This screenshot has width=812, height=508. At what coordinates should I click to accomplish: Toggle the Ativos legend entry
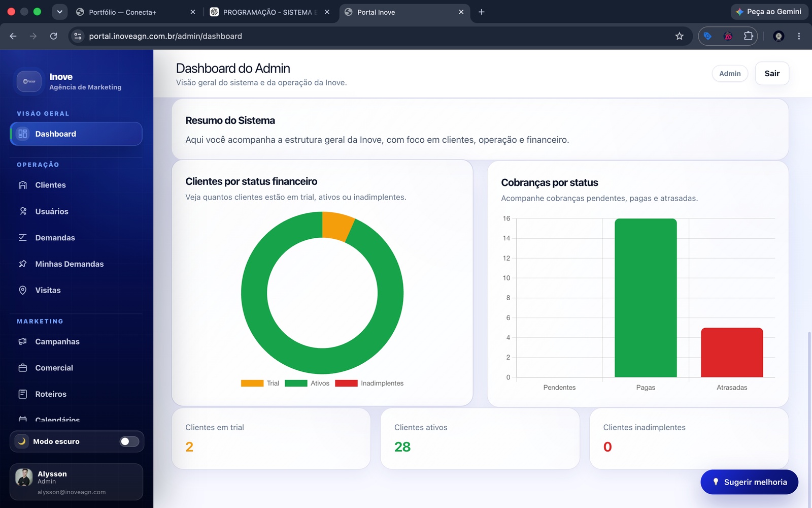point(307,384)
